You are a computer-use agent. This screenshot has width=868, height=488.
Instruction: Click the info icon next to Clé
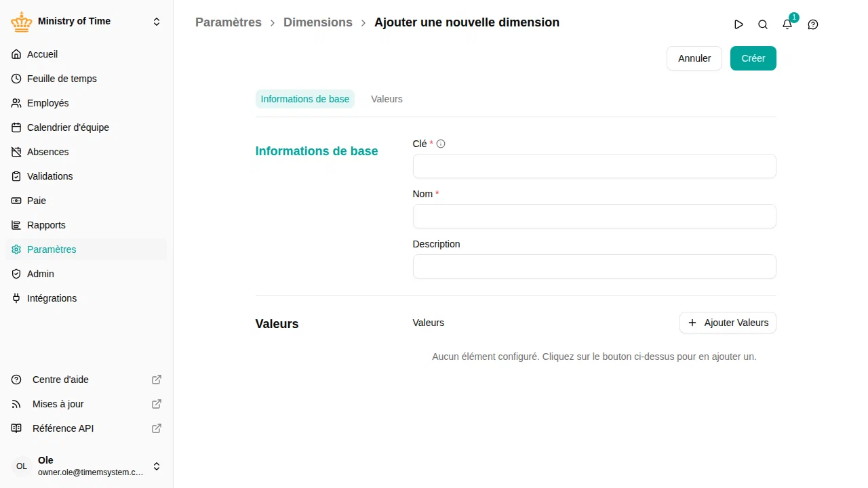pyautogui.click(x=441, y=144)
